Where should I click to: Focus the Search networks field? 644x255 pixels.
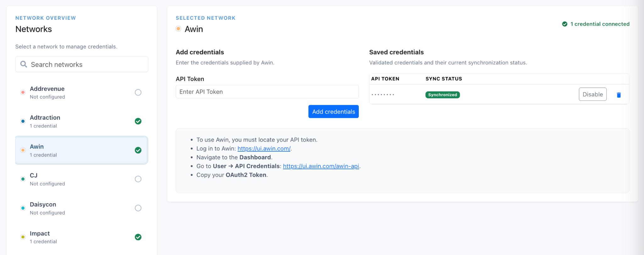tap(82, 64)
